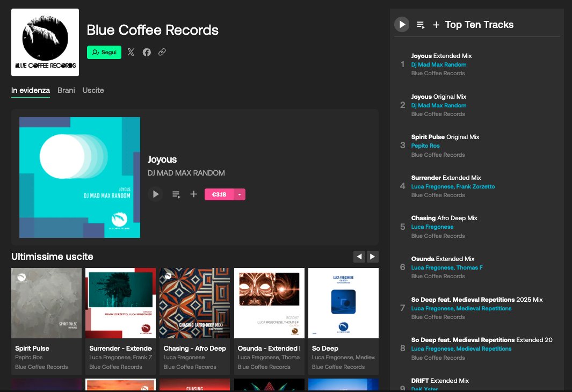Open the So Deep release cover
The image size is (572, 392).
pos(343,303)
